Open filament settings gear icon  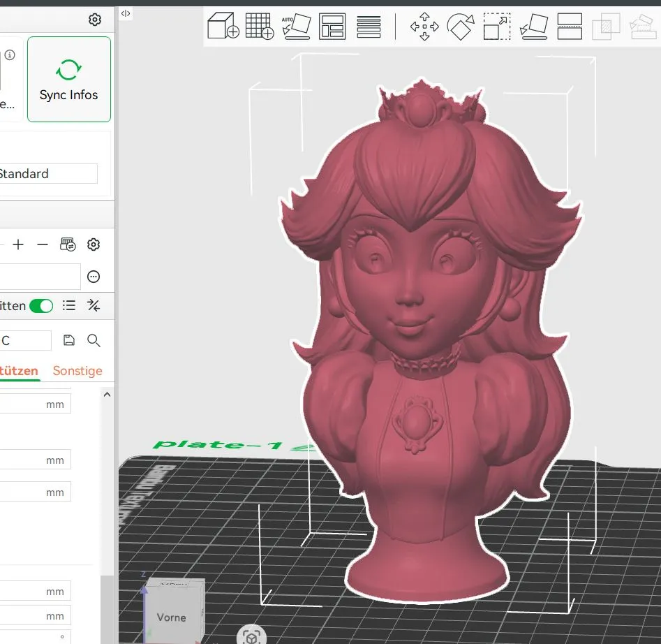tap(94, 244)
